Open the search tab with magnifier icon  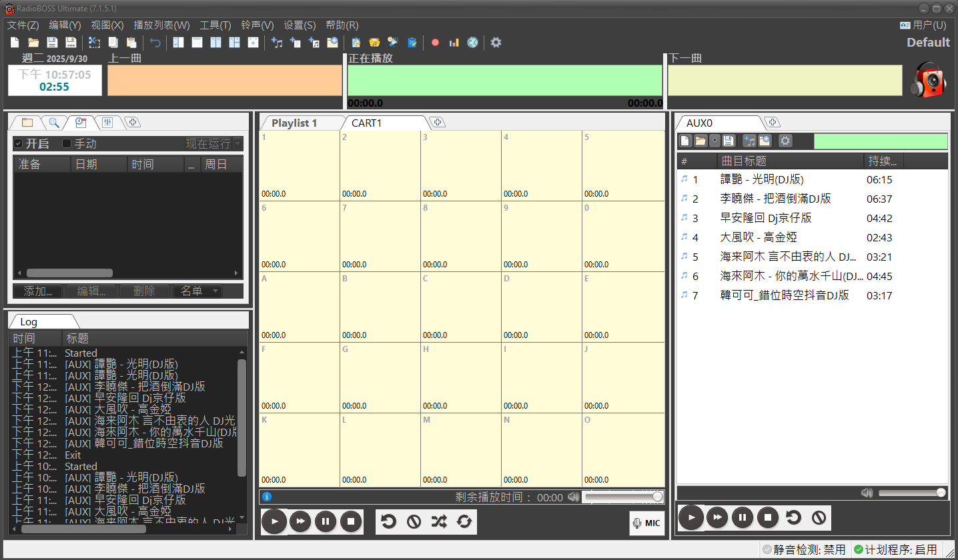click(53, 123)
